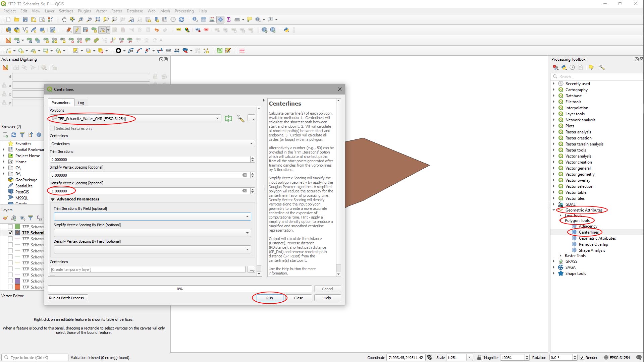Click the Run button

pos(270,298)
